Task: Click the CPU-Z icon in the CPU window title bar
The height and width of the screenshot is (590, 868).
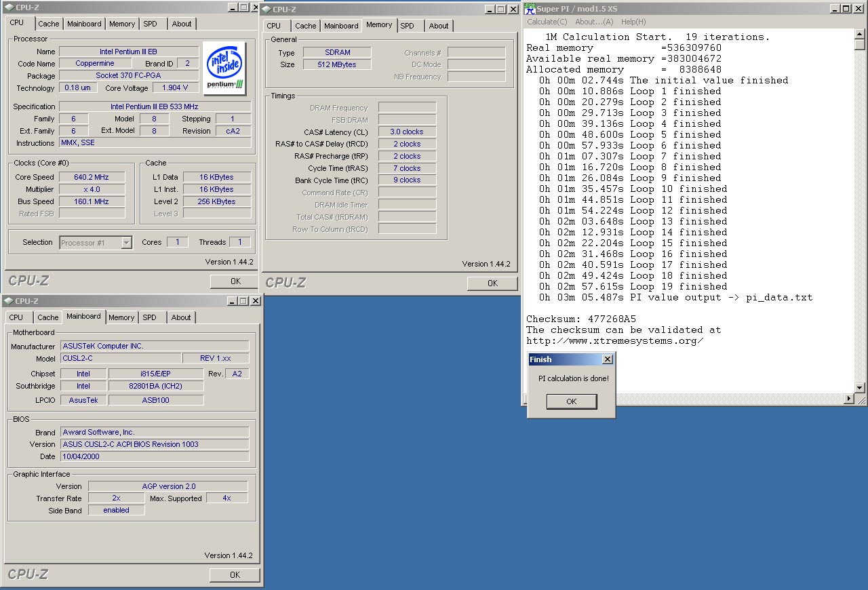Action: [x=9, y=7]
